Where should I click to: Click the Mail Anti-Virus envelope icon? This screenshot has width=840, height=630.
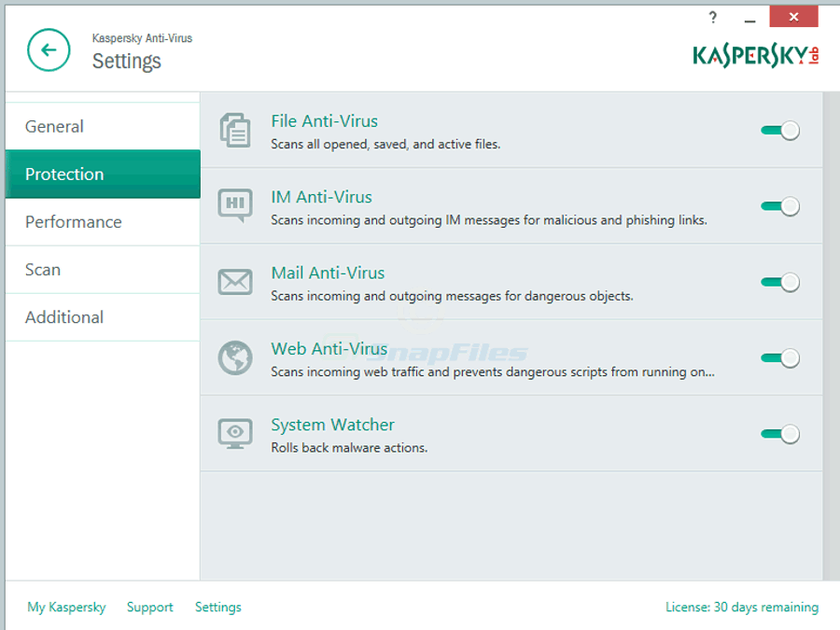click(235, 282)
